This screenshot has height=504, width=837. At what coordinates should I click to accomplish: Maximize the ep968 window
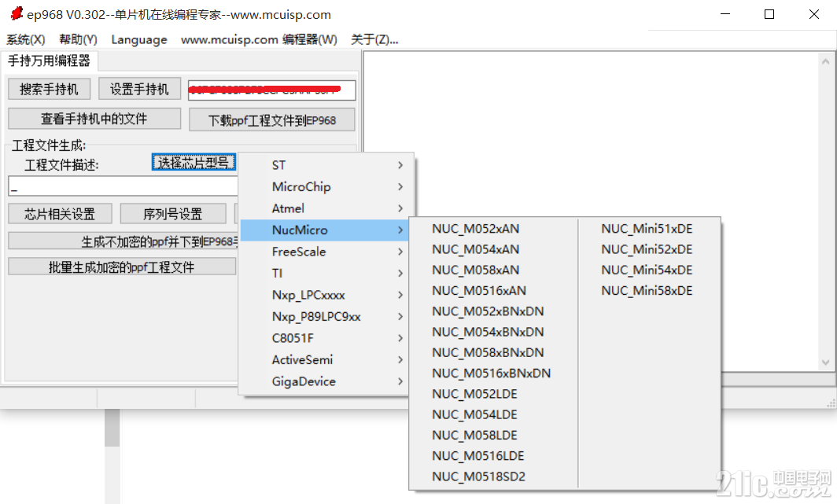coord(769,14)
